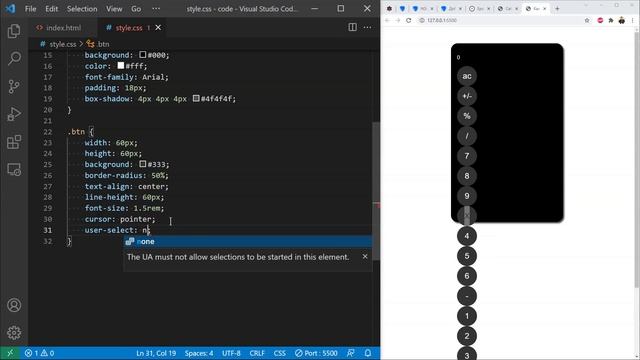
Task: Open the Source Control view
Action: tap(14, 87)
